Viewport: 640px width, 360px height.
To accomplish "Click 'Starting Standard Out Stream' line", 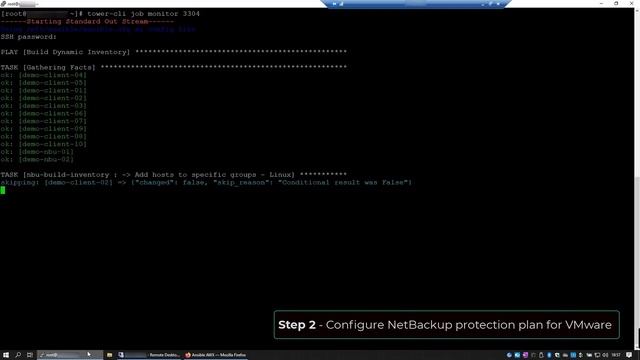I will click(87, 21).
